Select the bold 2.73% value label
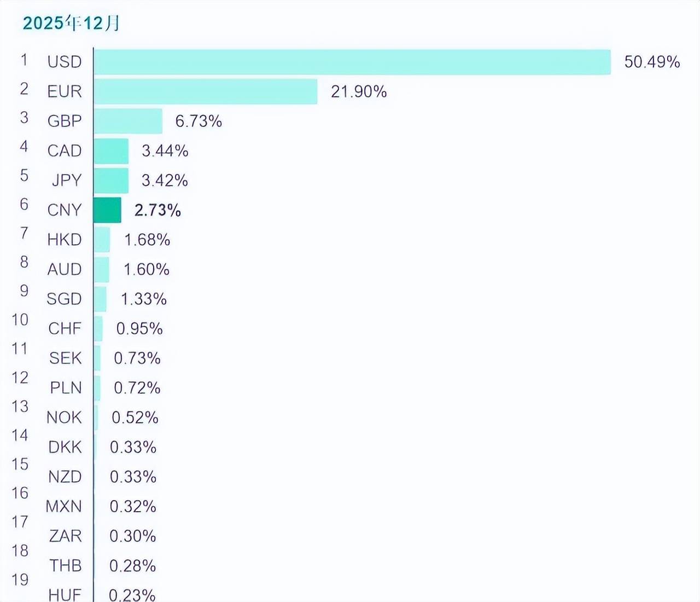Viewport: 700px width, 602px height. click(x=157, y=210)
